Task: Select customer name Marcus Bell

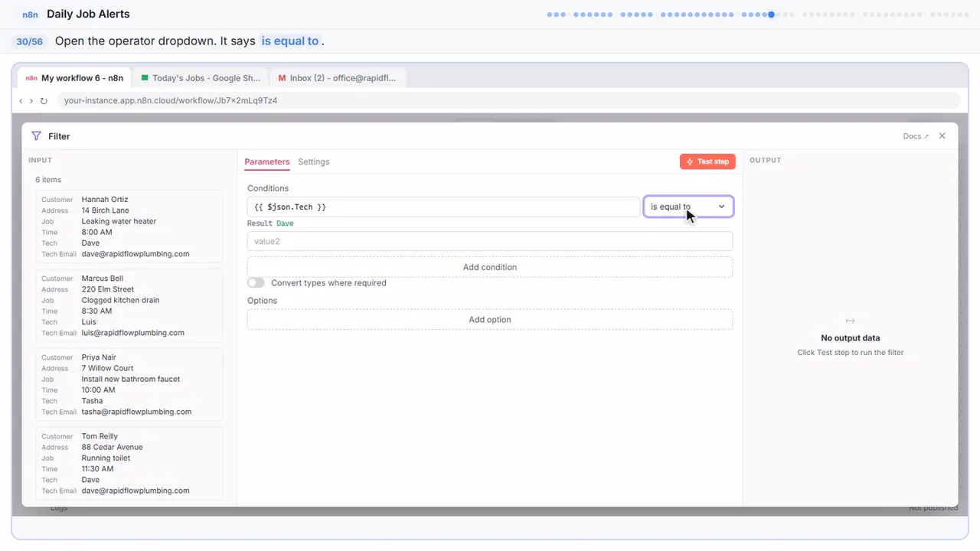Action: (103, 279)
